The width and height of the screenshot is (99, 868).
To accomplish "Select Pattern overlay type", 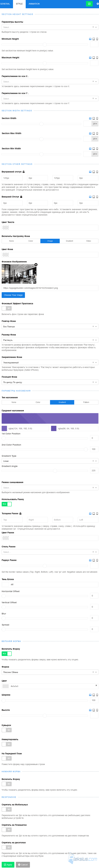I will [86, 402].
